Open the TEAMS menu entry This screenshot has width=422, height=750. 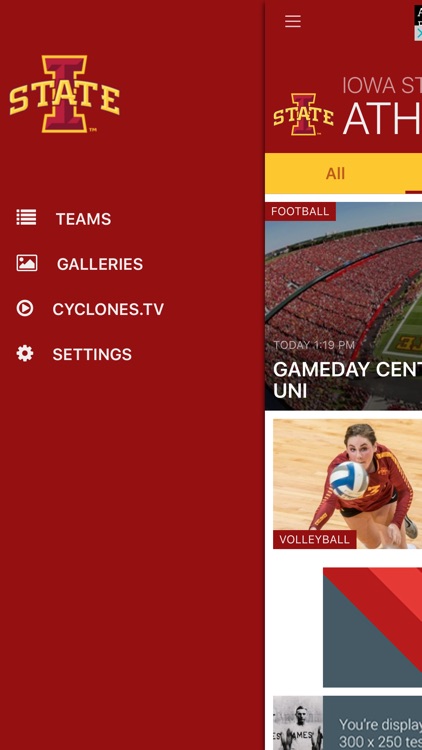tap(83, 219)
